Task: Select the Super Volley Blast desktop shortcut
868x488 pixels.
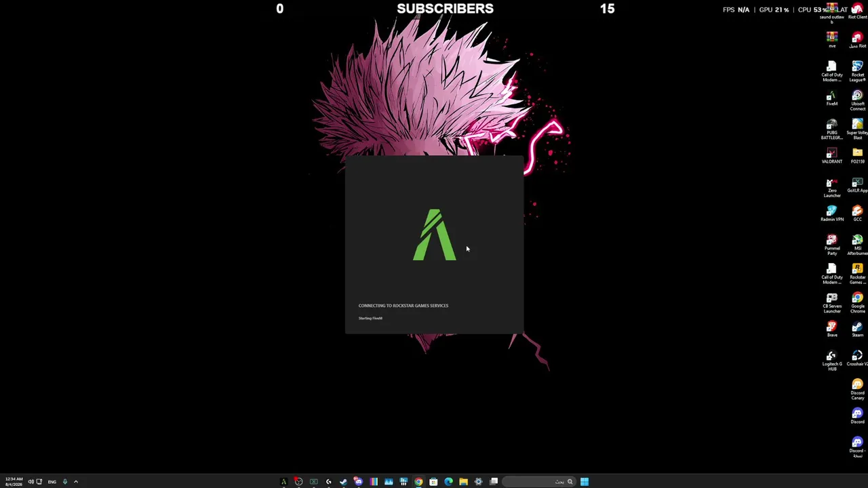Action: [x=858, y=129]
